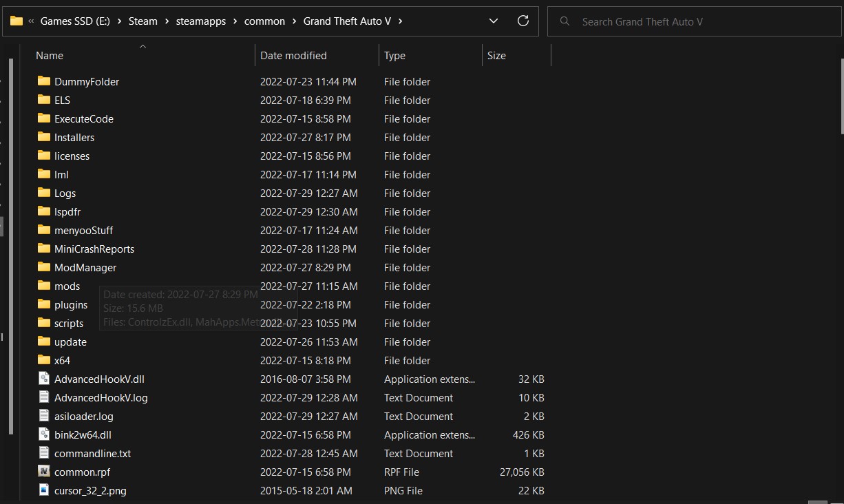This screenshot has width=844, height=504.
Task: Click the AdvancedHookV.dll file icon
Action: tap(44, 379)
